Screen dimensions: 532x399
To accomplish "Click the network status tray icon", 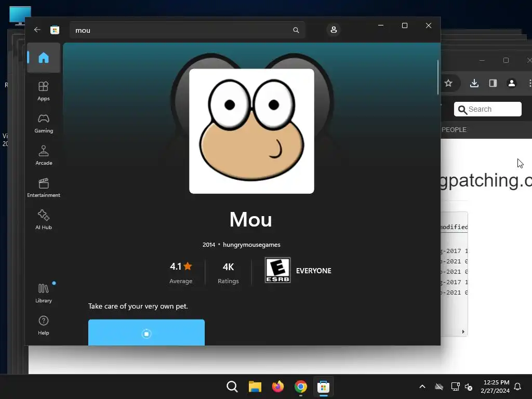I will [455, 387].
